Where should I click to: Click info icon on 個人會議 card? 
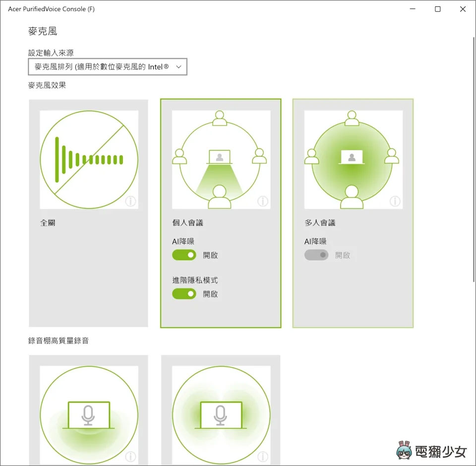[x=263, y=201]
